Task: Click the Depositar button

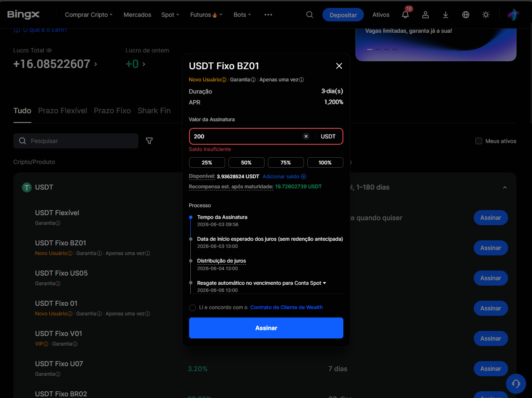Action: pyautogui.click(x=343, y=15)
